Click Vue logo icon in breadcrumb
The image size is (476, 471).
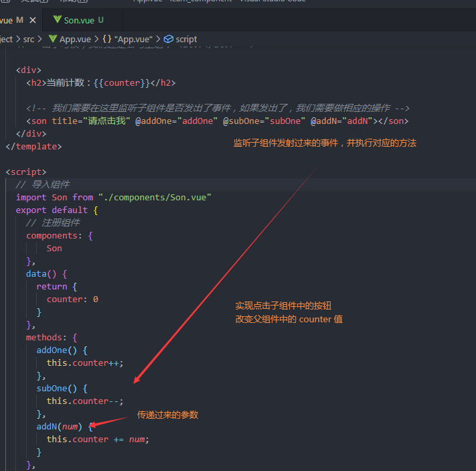click(52, 39)
